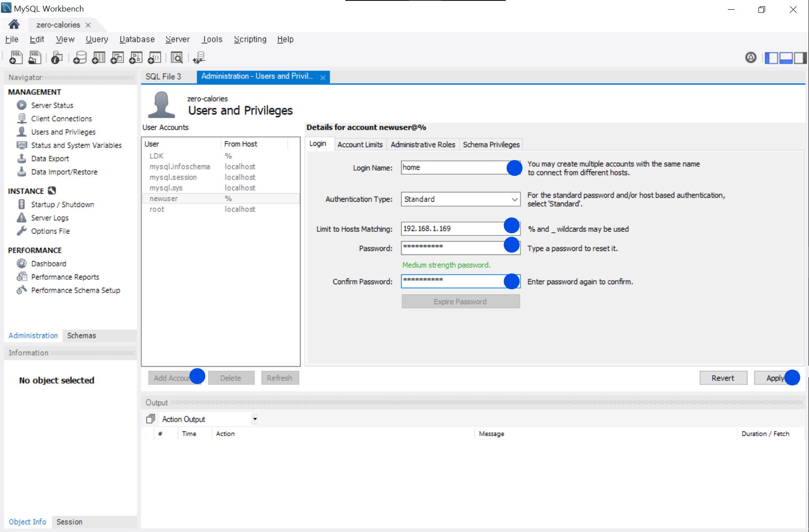Click the Refresh button

tap(280, 378)
